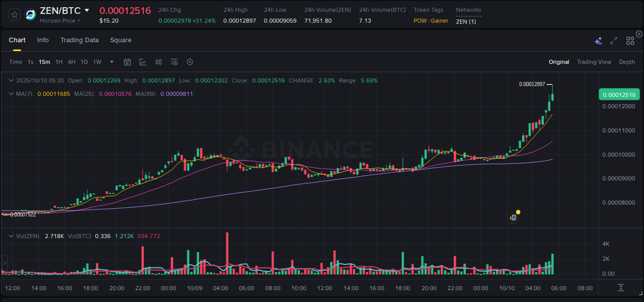
Task: Collapse the MA indicator row chevron
Action: pyautogui.click(x=11, y=94)
